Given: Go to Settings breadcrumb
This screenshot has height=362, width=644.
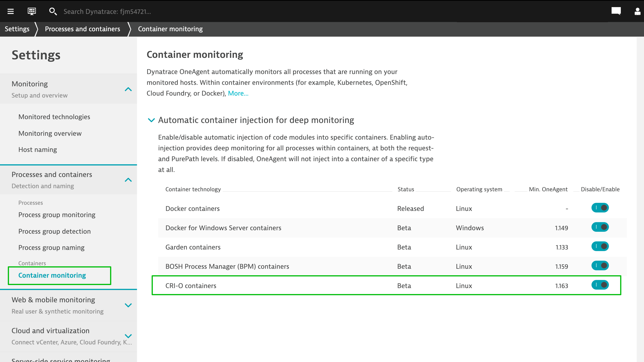Looking at the screenshot, I should coord(17,29).
